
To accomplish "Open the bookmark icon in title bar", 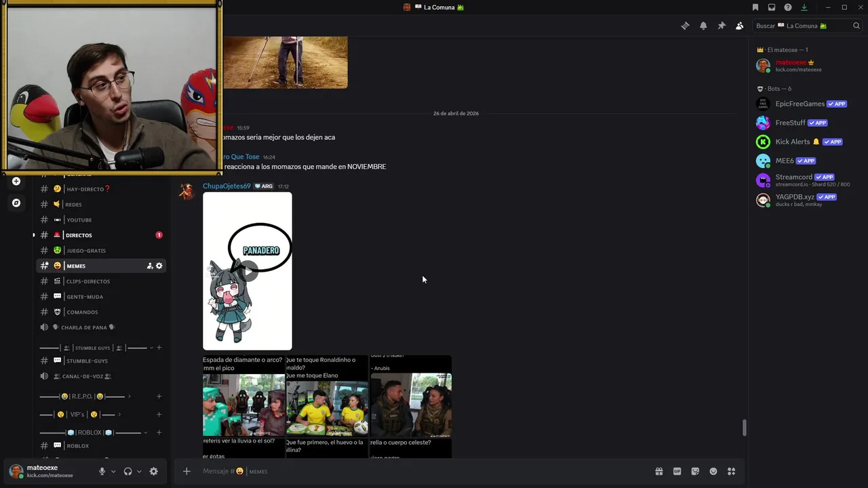I will 755,7.
